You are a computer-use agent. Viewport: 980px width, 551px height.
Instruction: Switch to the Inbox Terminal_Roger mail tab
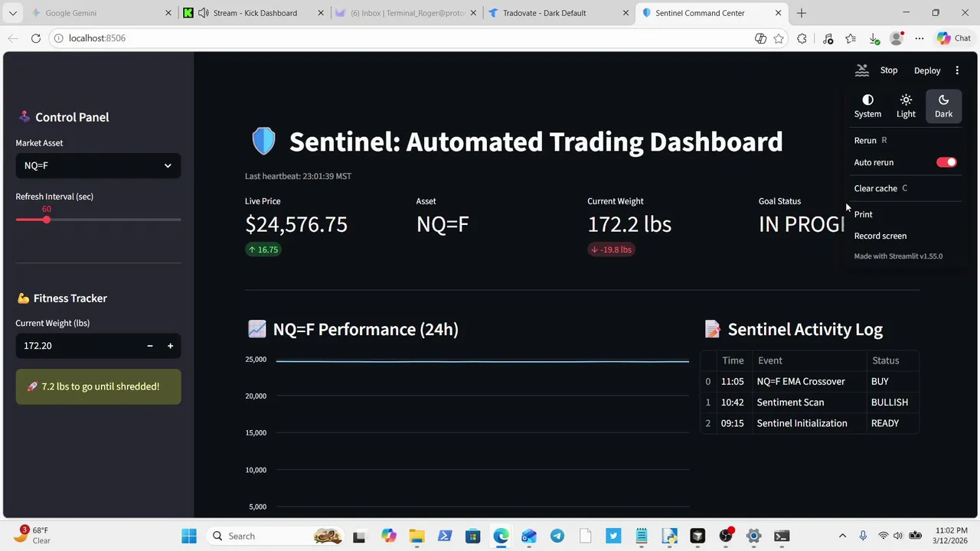coord(407,13)
